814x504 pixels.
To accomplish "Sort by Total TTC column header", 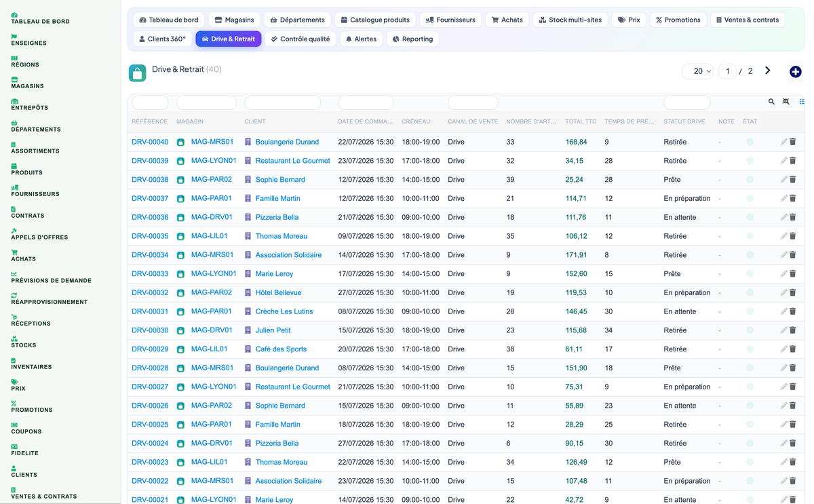I will [581, 121].
